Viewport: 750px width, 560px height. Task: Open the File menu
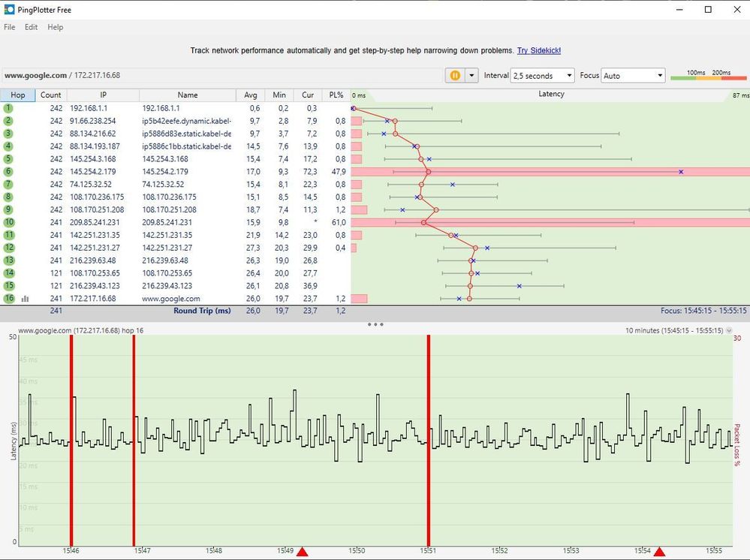tap(10, 27)
